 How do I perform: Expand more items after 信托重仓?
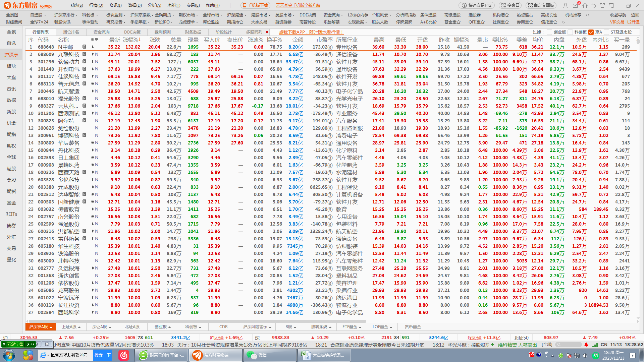[563, 22]
